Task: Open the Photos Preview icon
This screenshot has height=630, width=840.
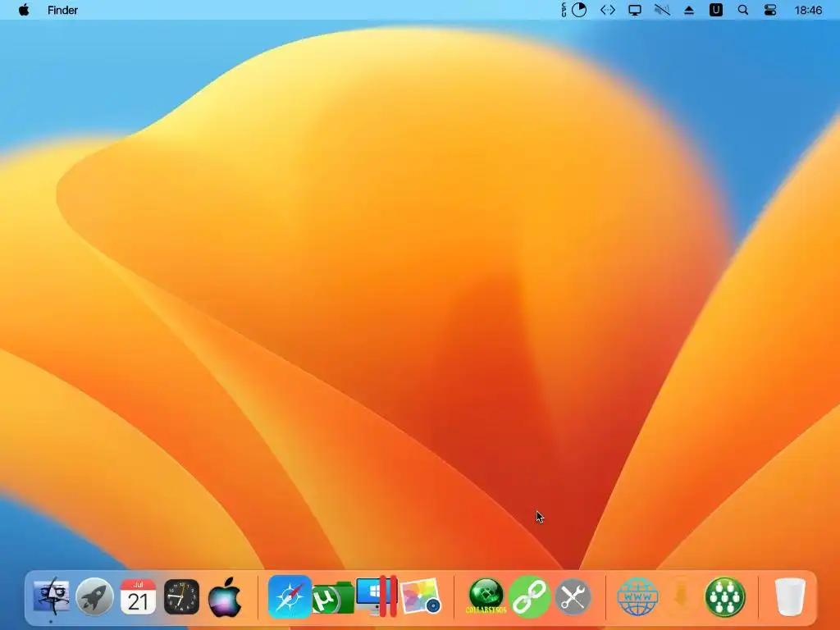Action: pyautogui.click(x=421, y=596)
